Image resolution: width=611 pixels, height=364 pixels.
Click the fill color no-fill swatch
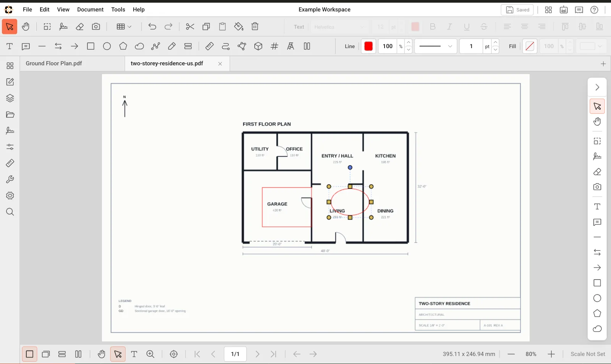click(530, 46)
